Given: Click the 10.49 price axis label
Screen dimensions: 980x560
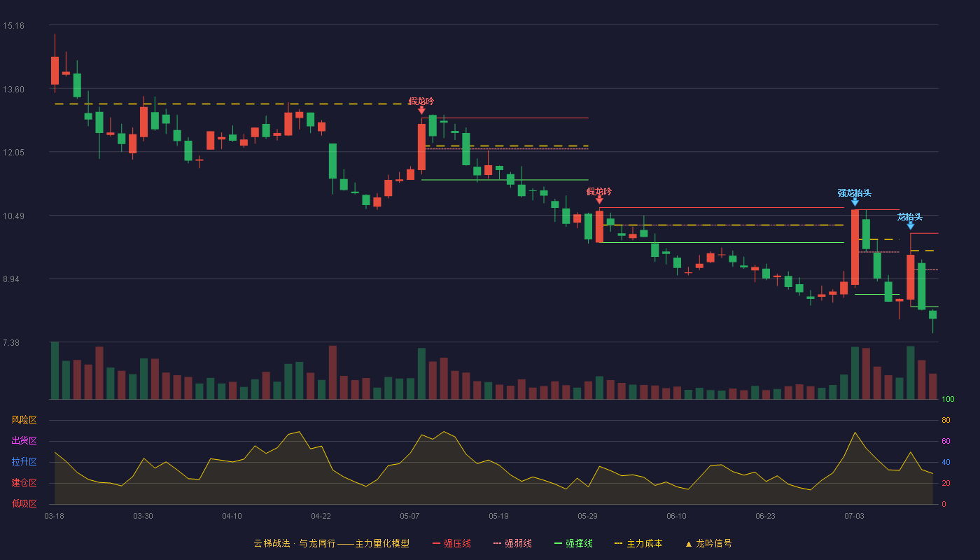Looking at the screenshot, I should tap(13, 216).
